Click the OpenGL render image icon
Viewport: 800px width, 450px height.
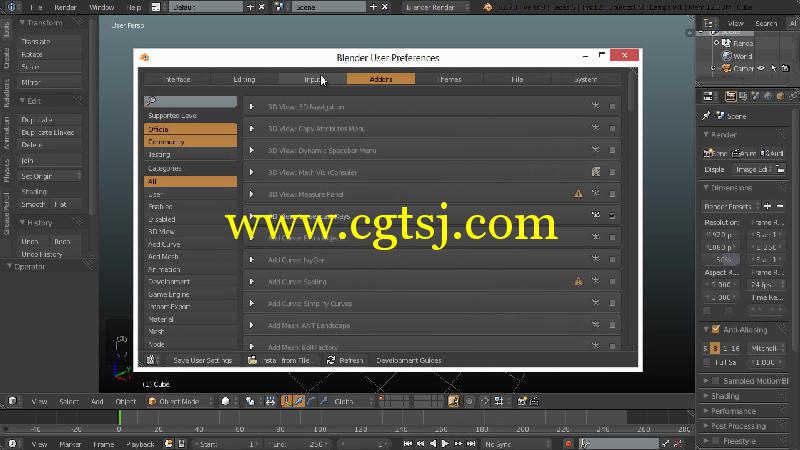coord(521,402)
